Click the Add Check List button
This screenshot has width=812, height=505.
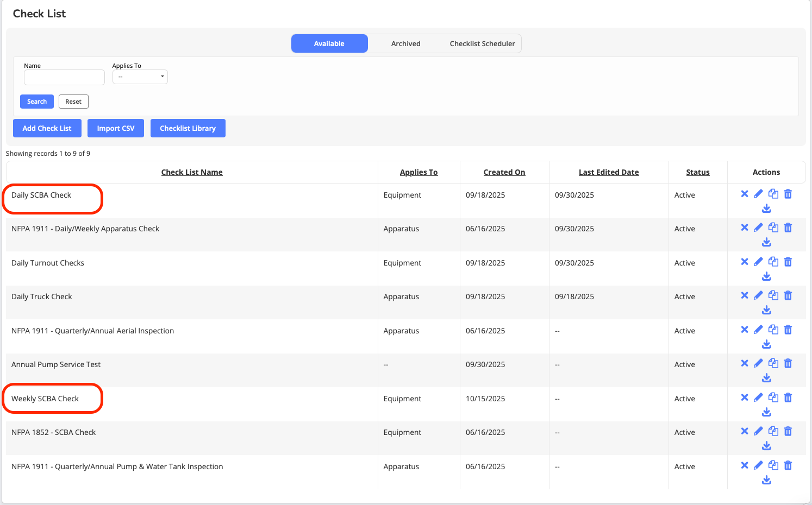coord(47,128)
